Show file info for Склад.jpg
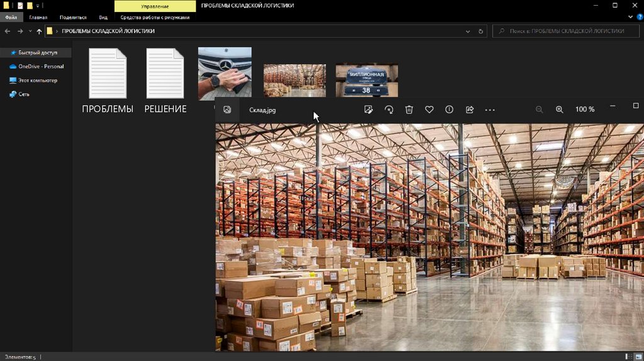This screenshot has height=361, width=644. point(449,109)
